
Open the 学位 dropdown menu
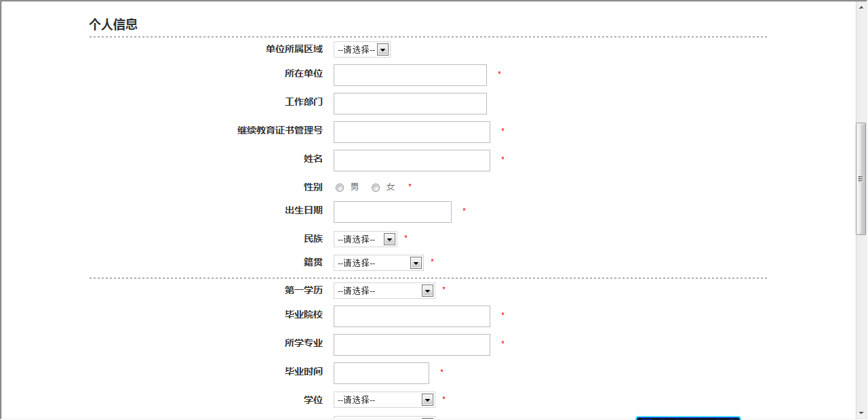pos(384,400)
